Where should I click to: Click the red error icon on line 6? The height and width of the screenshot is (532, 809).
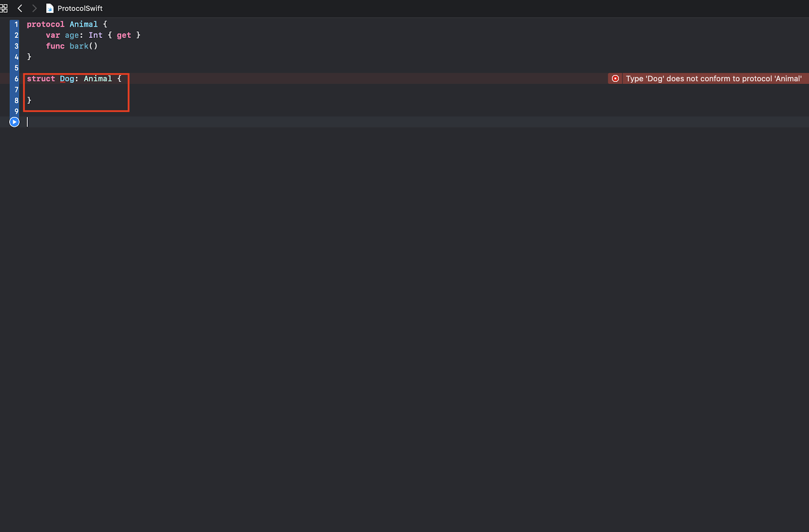coord(615,78)
